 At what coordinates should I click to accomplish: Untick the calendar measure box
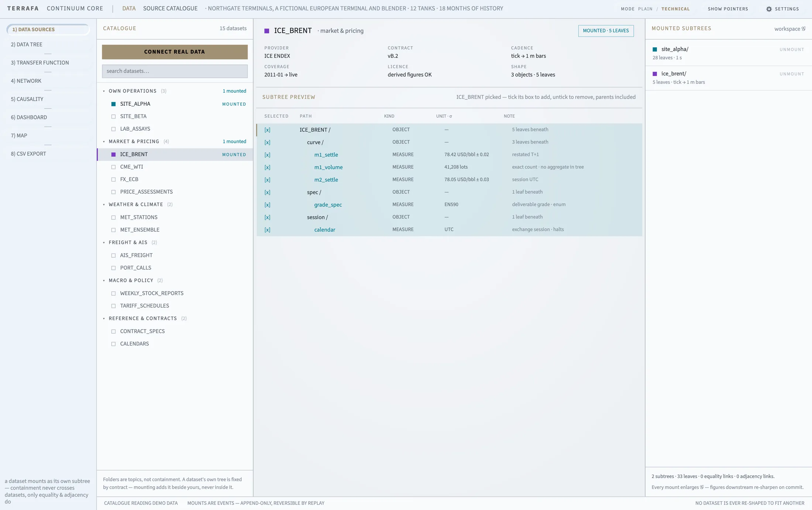click(x=267, y=230)
